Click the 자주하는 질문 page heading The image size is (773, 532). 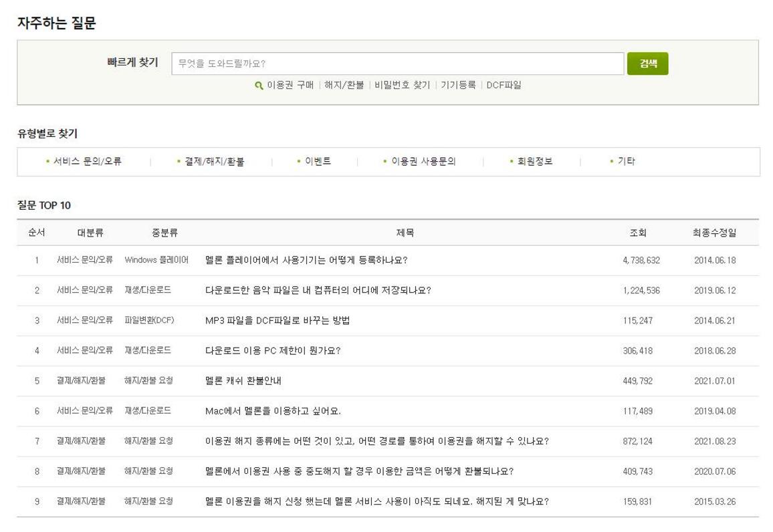click(x=57, y=23)
